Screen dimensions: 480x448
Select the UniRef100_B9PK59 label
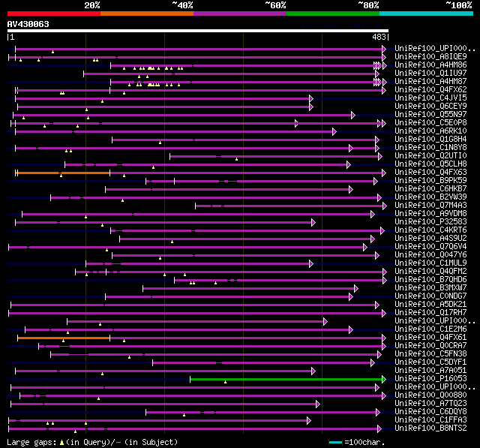(430, 181)
